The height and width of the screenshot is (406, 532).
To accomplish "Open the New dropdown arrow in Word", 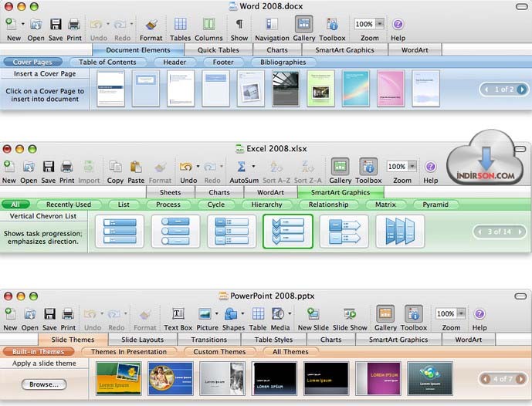I will pyautogui.click(x=22, y=25).
